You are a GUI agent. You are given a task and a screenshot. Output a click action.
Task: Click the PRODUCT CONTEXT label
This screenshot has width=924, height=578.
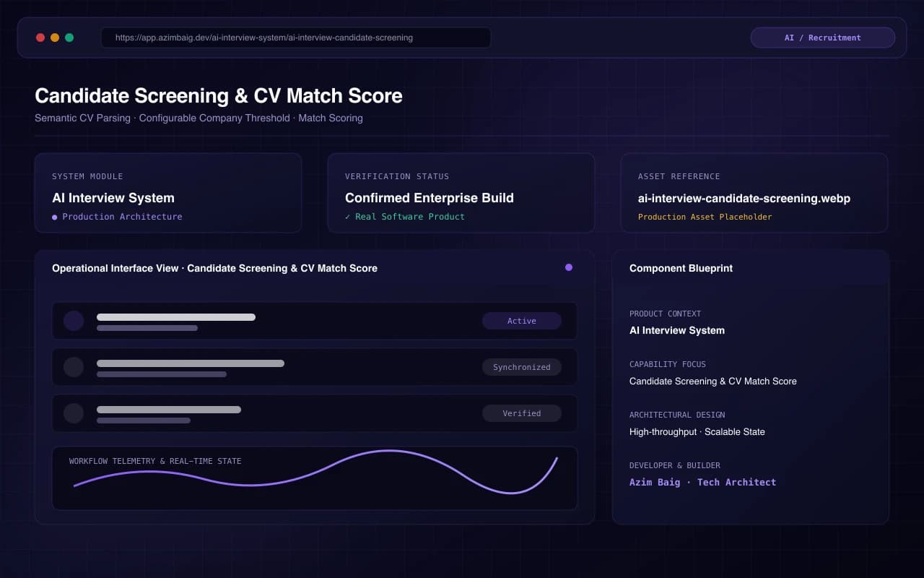point(665,314)
